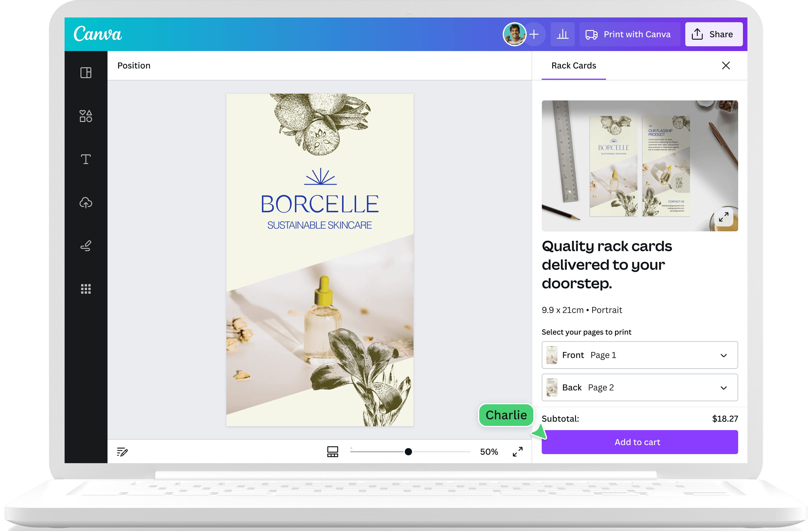Open the Apps panel

click(x=86, y=289)
